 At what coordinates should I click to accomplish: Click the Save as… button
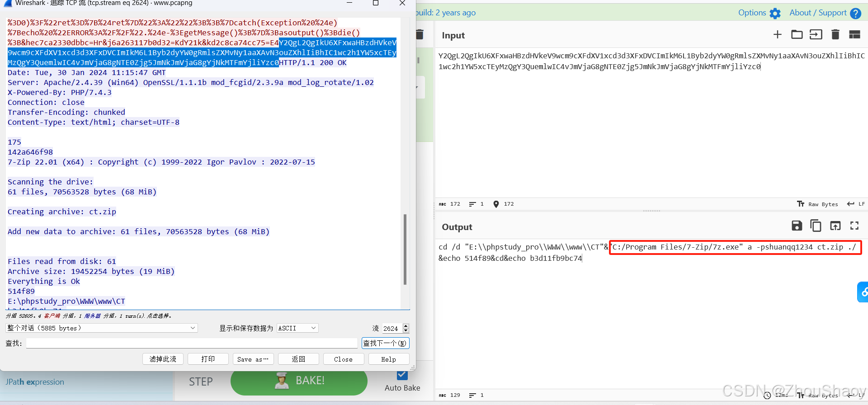[253, 359]
